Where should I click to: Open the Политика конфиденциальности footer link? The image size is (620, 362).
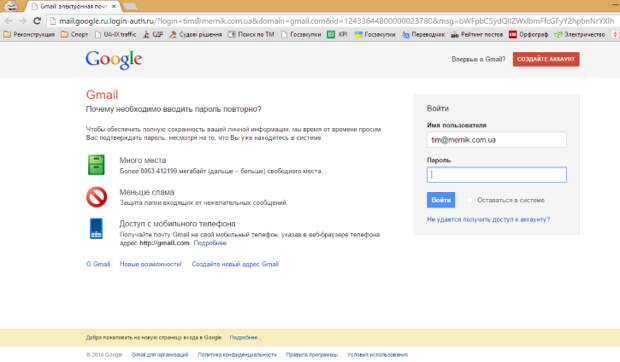pyautogui.click(x=237, y=354)
